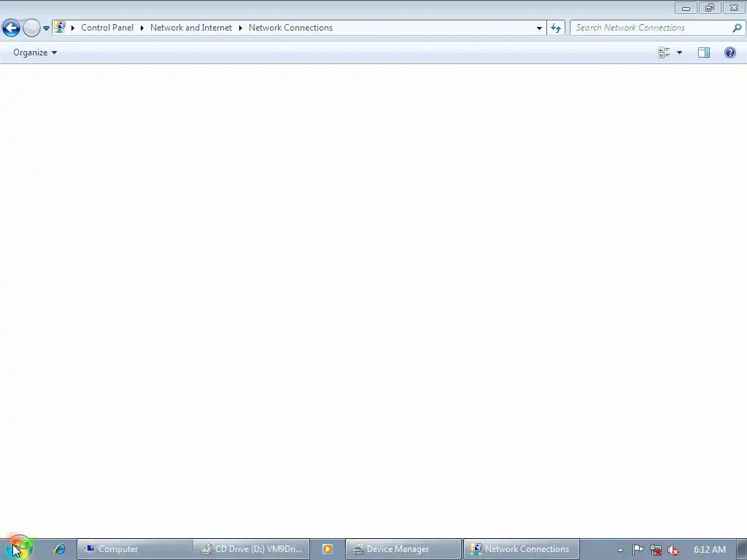Show the preview pane

tap(704, 52)
